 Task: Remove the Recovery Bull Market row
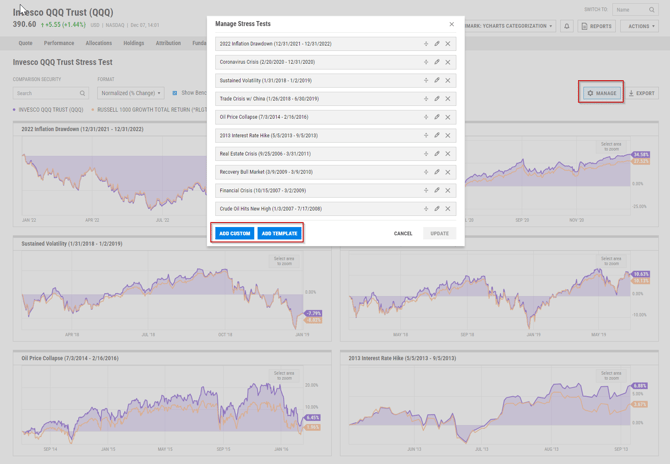[x=448, y=172]
